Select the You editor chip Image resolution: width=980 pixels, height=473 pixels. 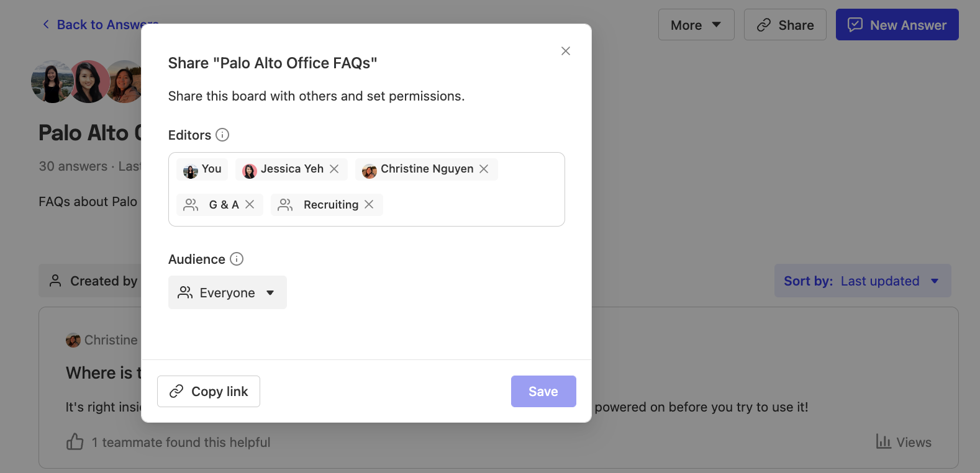click(202, 169)
